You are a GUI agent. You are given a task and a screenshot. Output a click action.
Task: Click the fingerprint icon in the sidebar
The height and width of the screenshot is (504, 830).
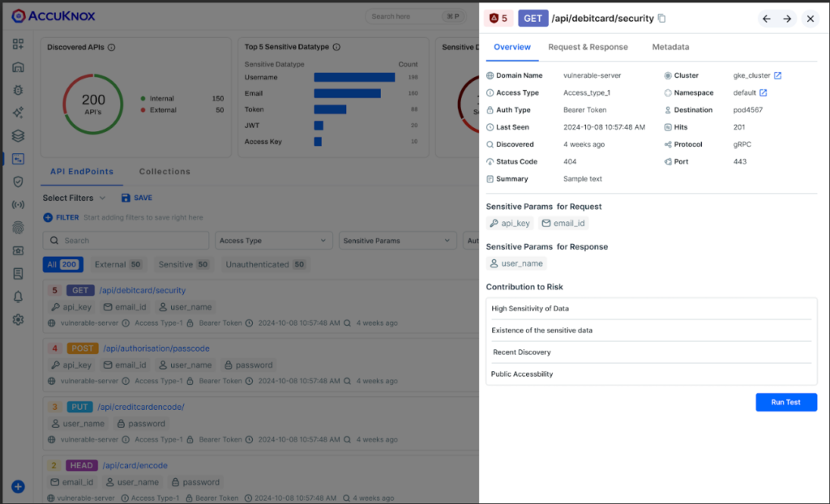(18, 228)
